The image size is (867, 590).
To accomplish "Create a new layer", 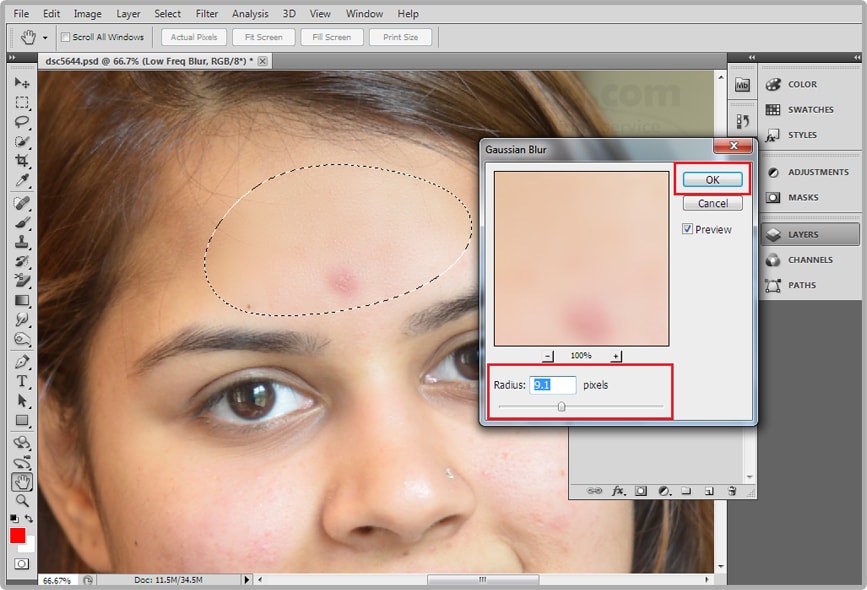I will click(710, 492).
